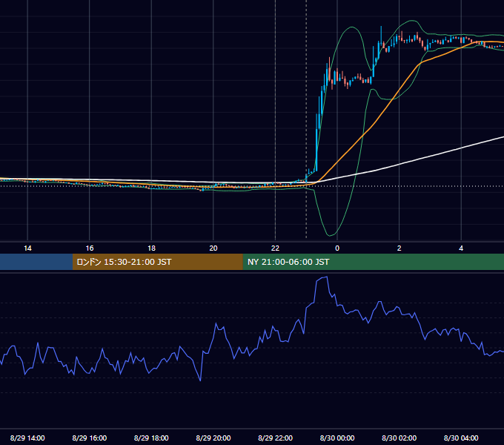Click the NY 21:00-06:00 JST session bar
Image resolution: width=504 pixels, height=445 pixels.
pos(373,262)
